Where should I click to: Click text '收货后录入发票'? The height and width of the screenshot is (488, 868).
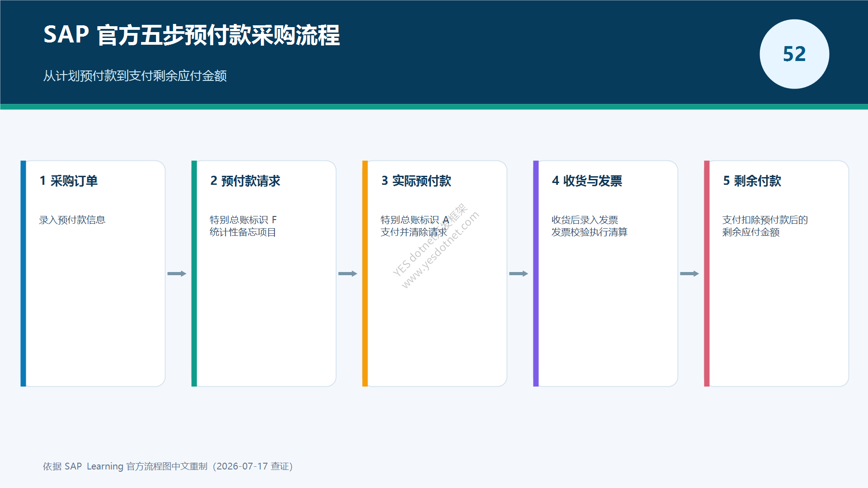[585, 220]
